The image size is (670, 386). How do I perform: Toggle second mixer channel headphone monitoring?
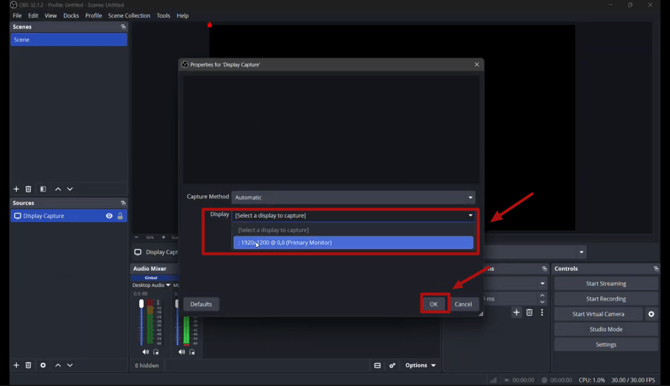click(x=192, y=352)
